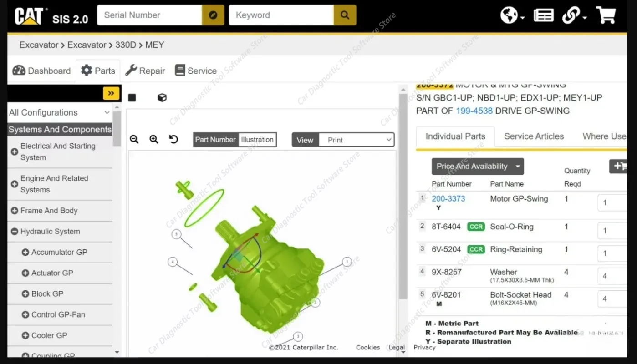
Task: Expand Accumulator GP item
Action: (25, 252)
